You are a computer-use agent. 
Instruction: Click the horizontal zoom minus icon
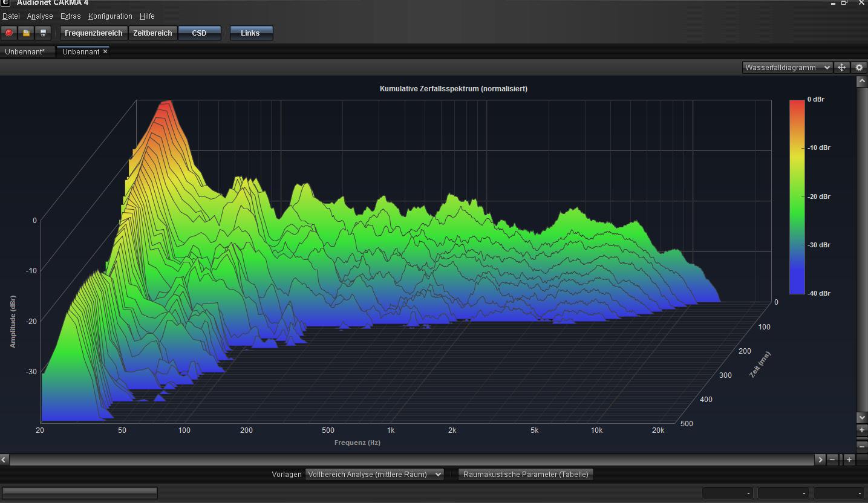[x=833, y=459]
